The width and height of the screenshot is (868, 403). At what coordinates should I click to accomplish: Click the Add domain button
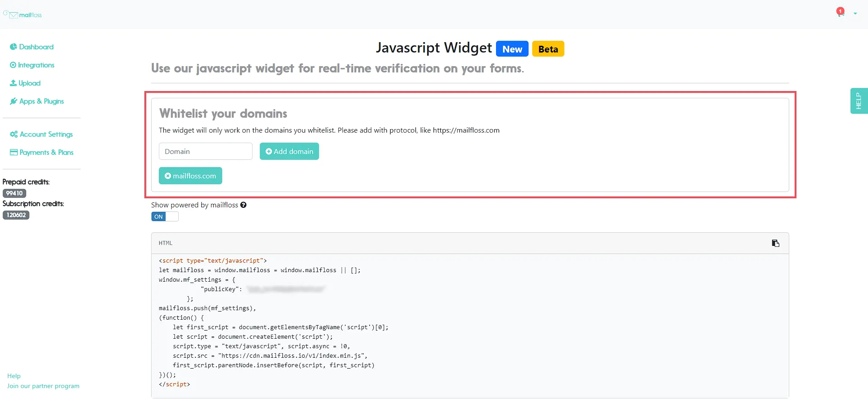point(289,151)
